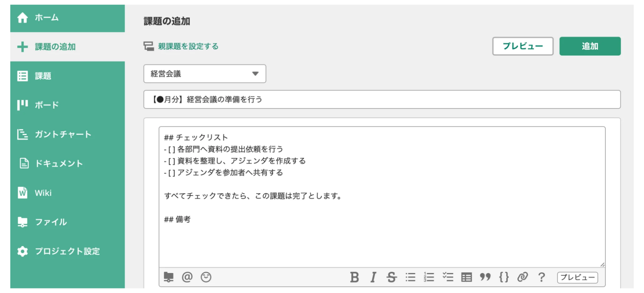Click the green 追加 button
This screenshot has width=644, height=293.
pyautogui.click(x=590, y=46)
